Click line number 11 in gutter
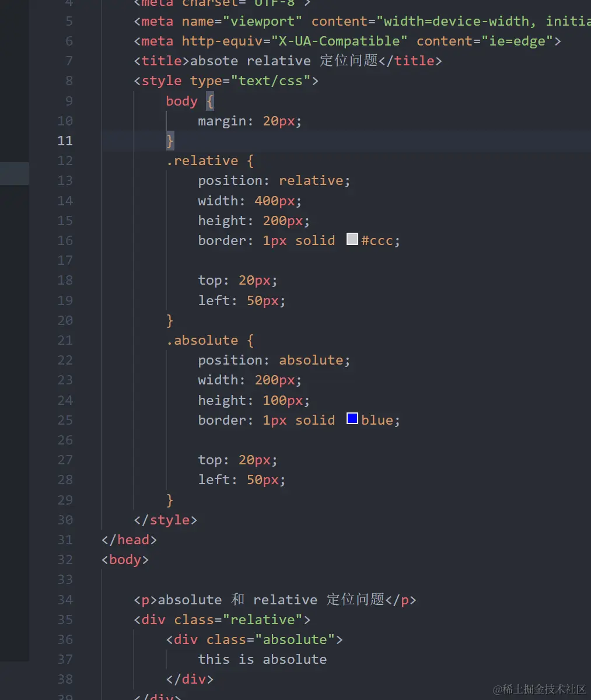Viewport: 591px width, 700px height. point(65,141)
